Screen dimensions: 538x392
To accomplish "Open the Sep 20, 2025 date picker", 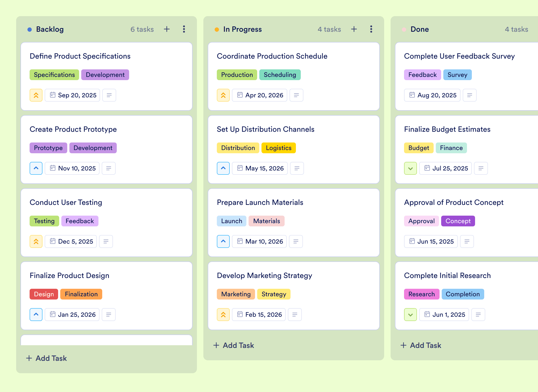I will pos(73,95).
